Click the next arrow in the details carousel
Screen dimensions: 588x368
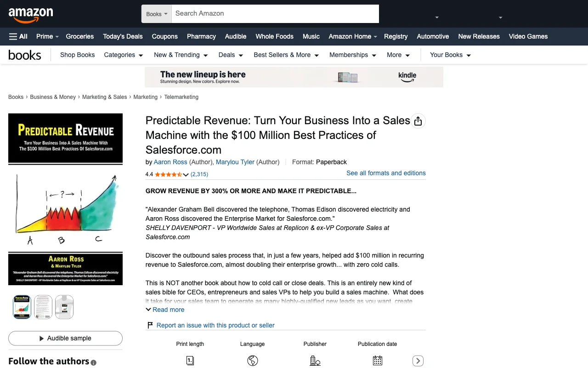point(418,361)
